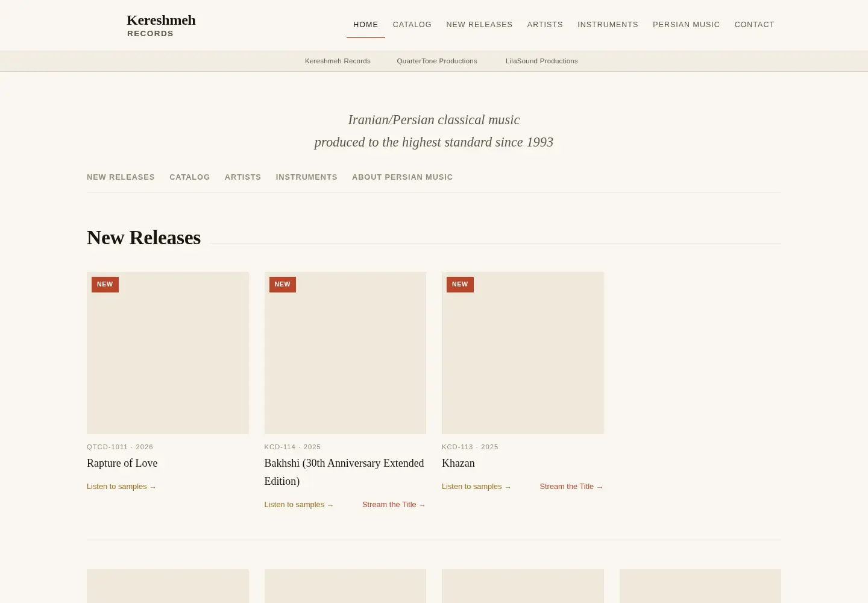Click the NEW badge on Khazan cover
Image resolution: width=868 pixels, height=603 pixels.
click(460, 285)
